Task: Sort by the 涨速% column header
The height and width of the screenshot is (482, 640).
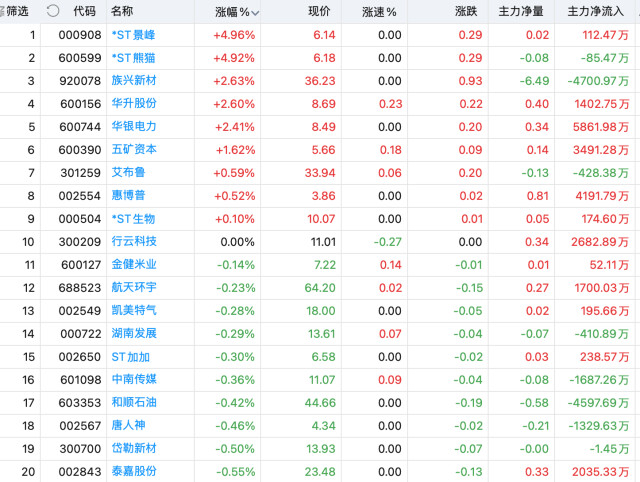Action: [x=379, y=12]
